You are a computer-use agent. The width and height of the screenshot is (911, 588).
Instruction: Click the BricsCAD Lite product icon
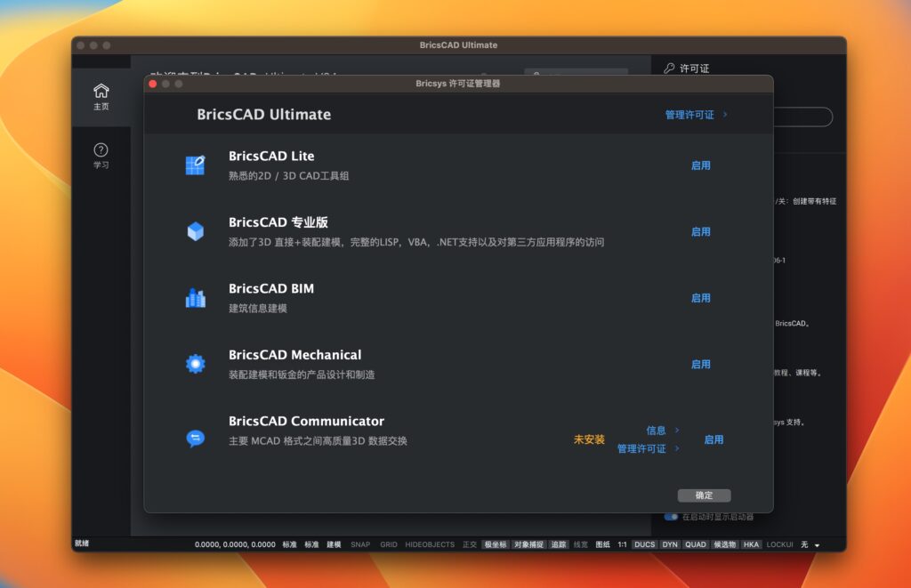click(x=198, y=164)
